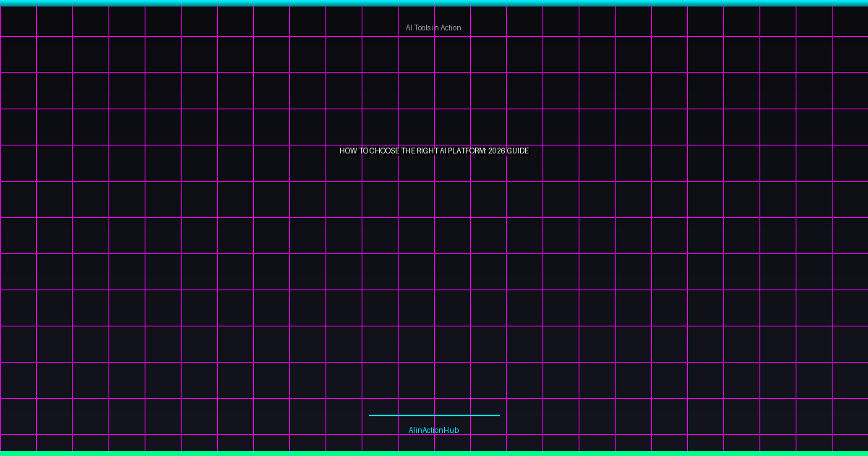Click the top-right corner grid cell
Image resolution: width=868 pixels, height=456 pixels.
850,20
